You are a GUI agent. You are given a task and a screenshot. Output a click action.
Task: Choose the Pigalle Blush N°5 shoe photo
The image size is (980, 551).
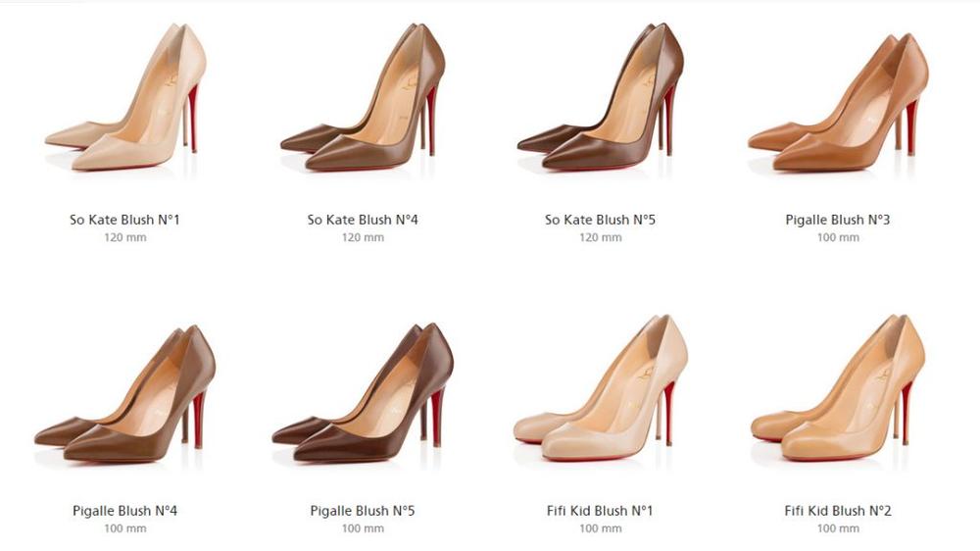pos(363,392)
